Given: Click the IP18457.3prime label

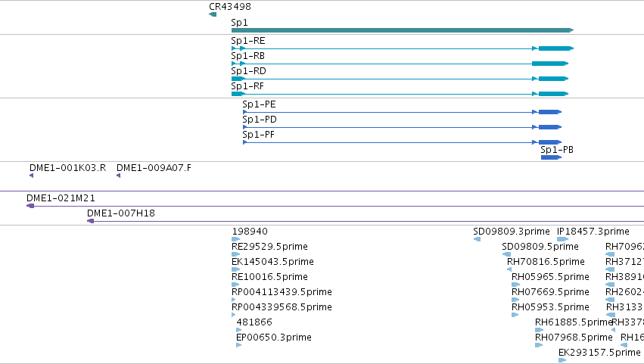Looking at the screenshot, I should (x=593, y=232).
